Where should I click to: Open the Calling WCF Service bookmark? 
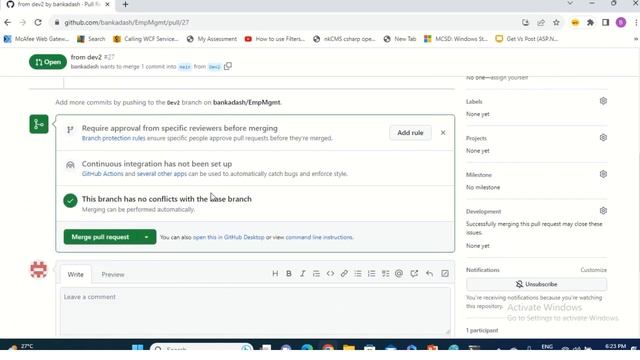coord(146,39)
